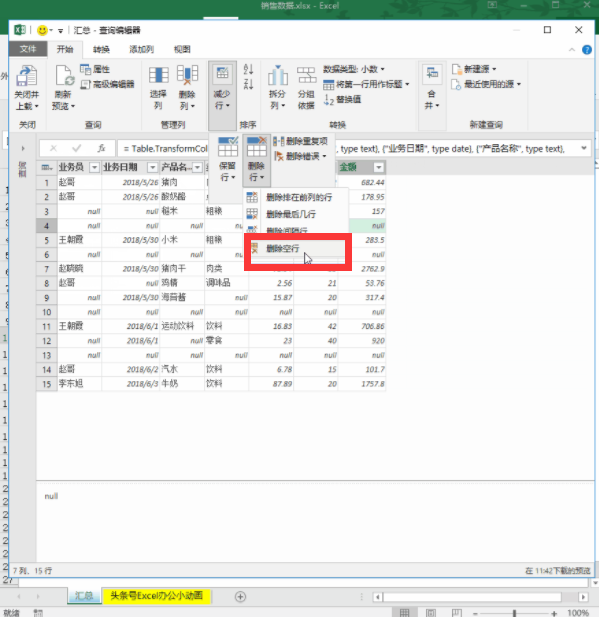This screenshot has height=618, width=599.
Task: Click Remove Columns (删除列) icon
Action: [x=187, y=75]
